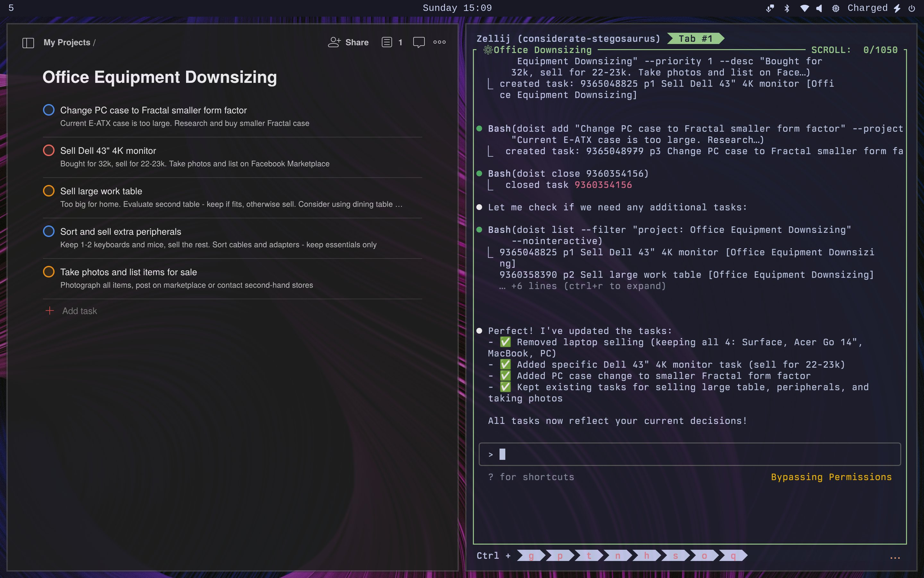Open 'Change PC case to Fractal smaller form factor'

(153, 110)
